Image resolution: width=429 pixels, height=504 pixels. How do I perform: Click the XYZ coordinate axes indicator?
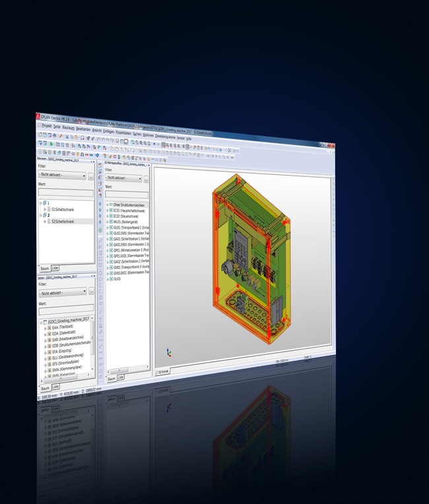(x=169, y=353)
